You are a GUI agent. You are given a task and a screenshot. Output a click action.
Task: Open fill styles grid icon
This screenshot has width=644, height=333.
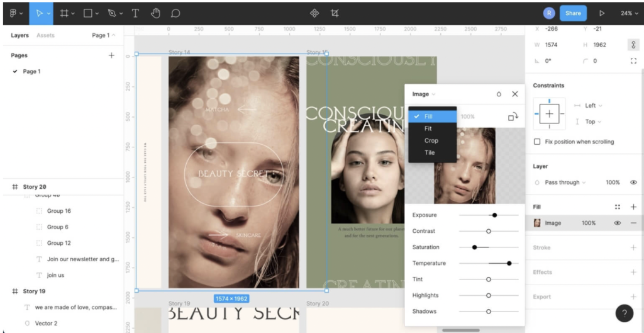click(617, 207)
